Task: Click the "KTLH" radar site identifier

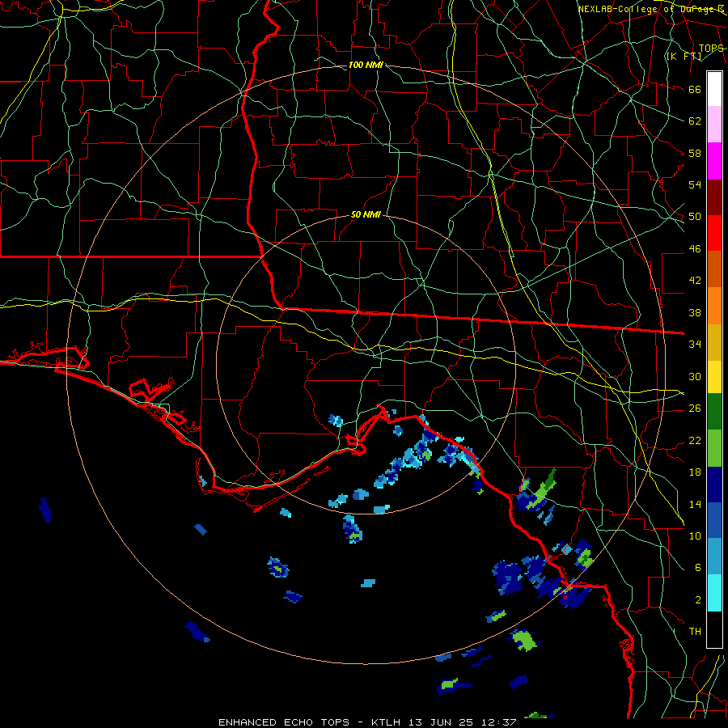Action: [x=387, y=722]
